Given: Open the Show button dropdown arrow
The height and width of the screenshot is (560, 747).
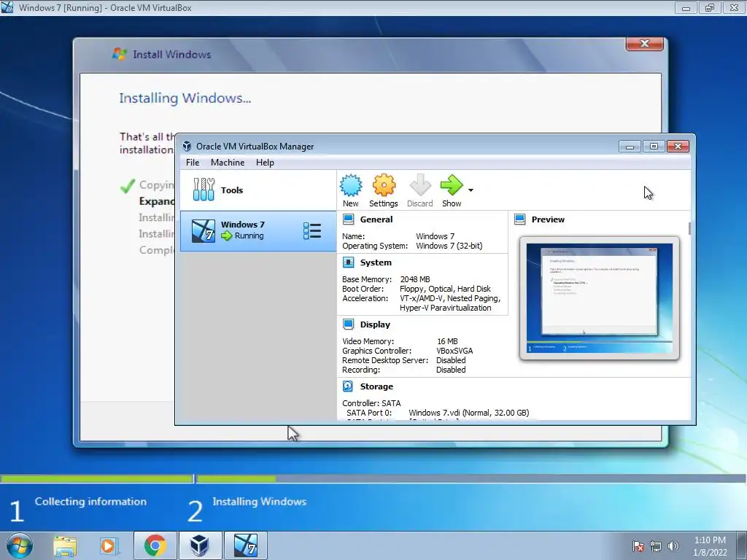Looking at the screenshot, I should (x=471, y=190).
